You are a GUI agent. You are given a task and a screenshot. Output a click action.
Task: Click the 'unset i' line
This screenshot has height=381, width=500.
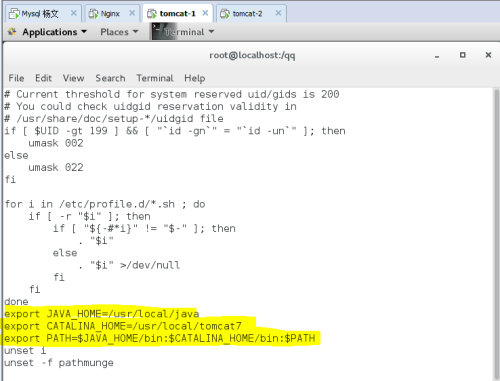point(25,350)
